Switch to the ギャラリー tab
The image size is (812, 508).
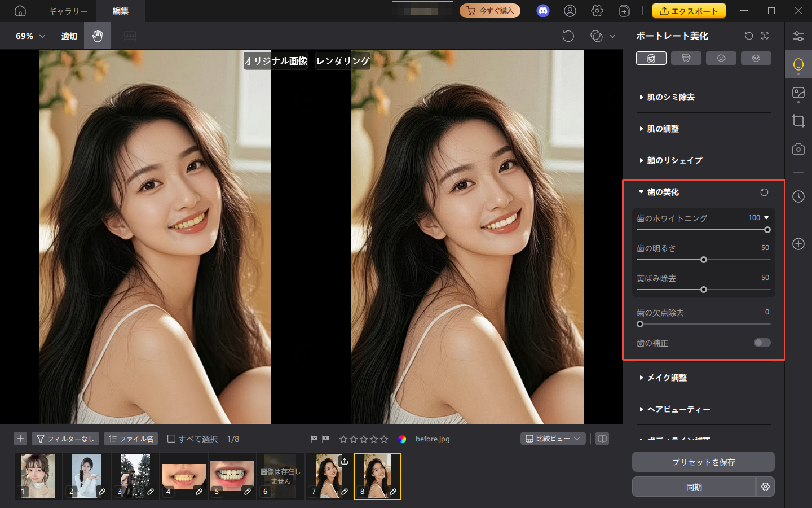click(x=68, y=11)
